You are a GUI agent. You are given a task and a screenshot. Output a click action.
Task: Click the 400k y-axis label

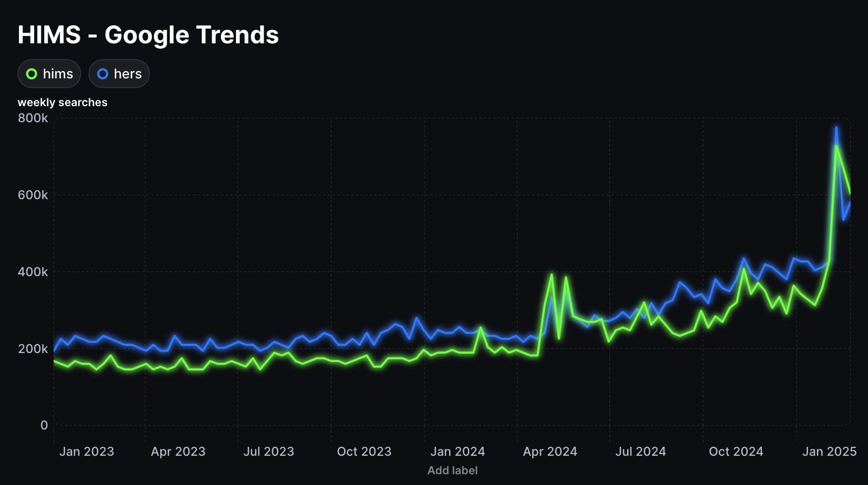pyautogui.click(x=33, y=272)
